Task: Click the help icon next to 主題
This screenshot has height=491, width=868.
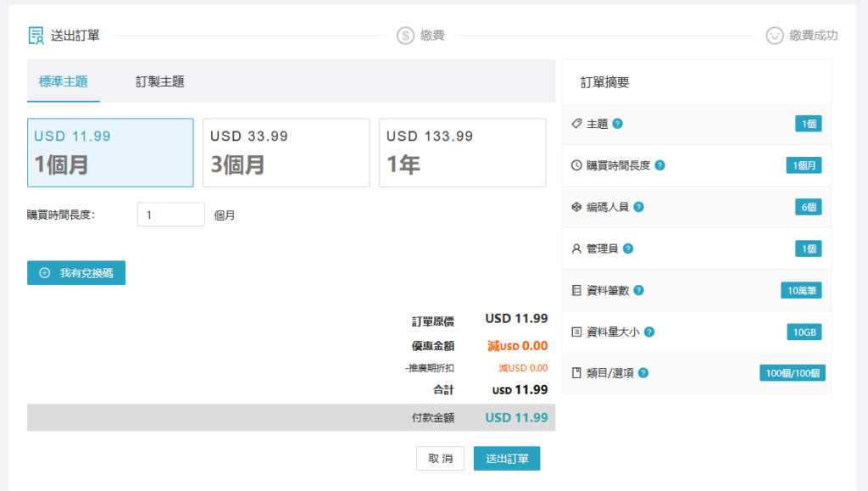Action: (618, 124)
